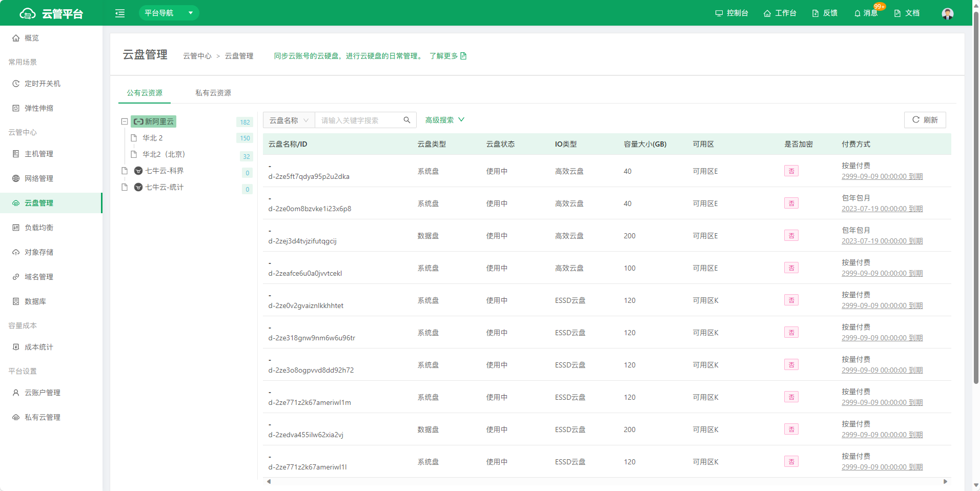The image size is (980, 491).
Task: Click the 对象存储 sidebar icon
Action: click(16, 252)
